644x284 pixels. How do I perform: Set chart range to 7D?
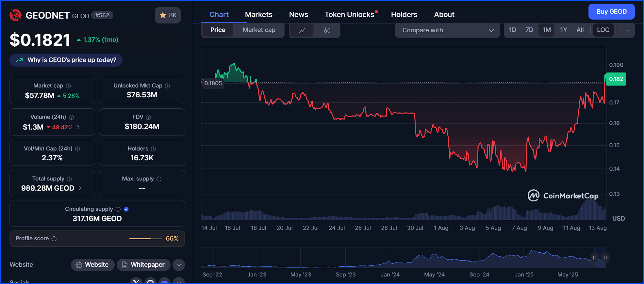click(x=529, y=30)
